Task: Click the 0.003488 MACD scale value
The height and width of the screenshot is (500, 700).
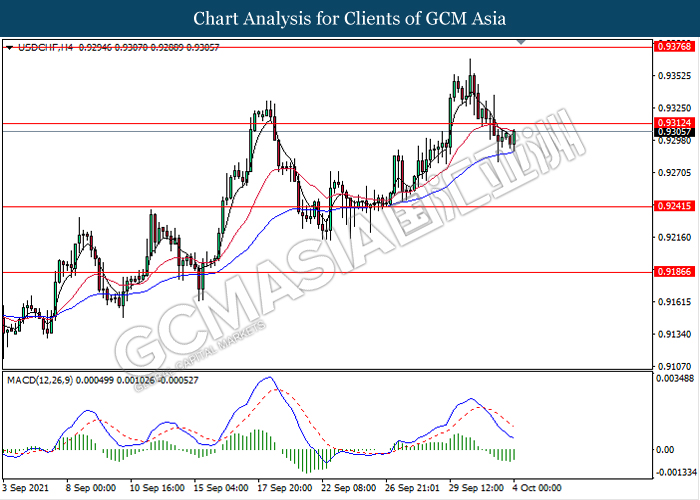Action: tap(675, 378)
